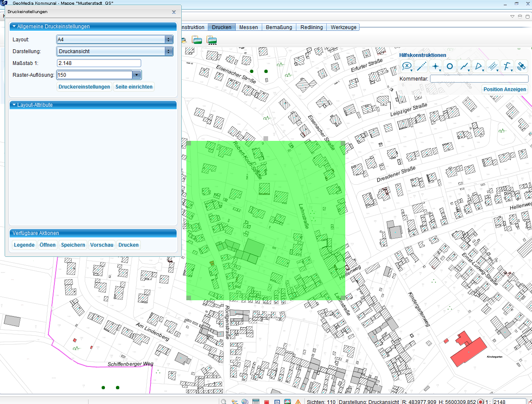
Task: Click the Vorschau button
Action: pyautogui.click(x=102, y=245)
